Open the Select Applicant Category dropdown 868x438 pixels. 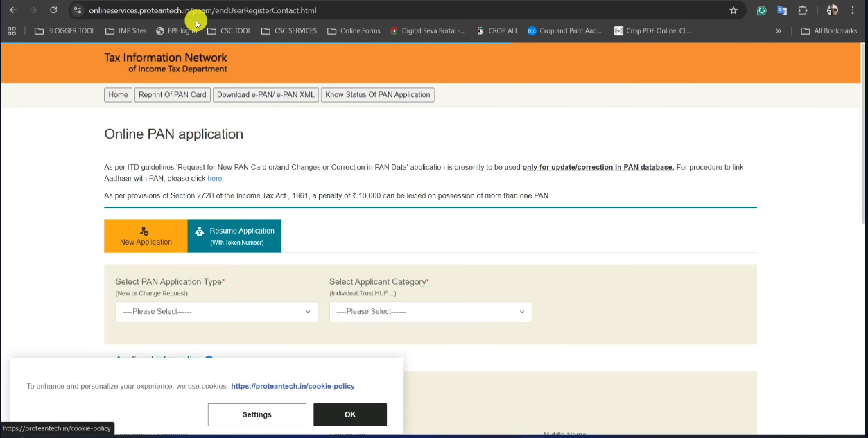430,311
